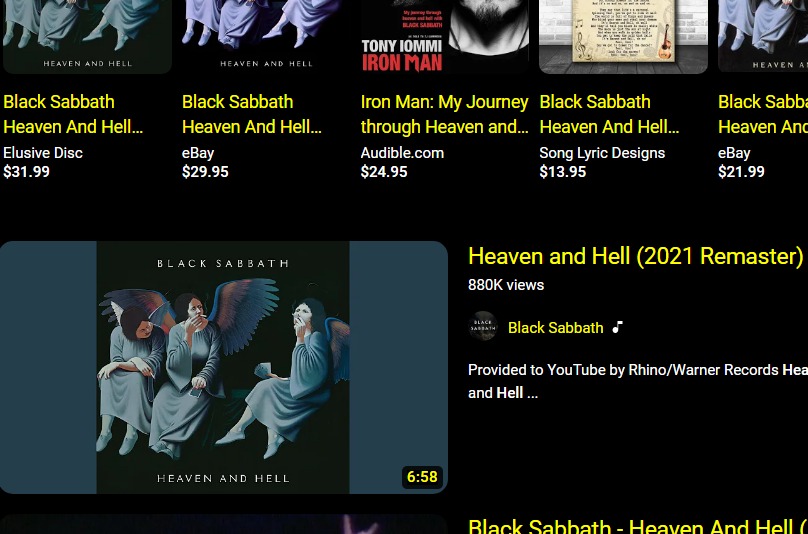Play the Heaven and Hell album cover video thumbnail
The height and width of the screenshot is (534, 808).
click(x=224, y=367)
